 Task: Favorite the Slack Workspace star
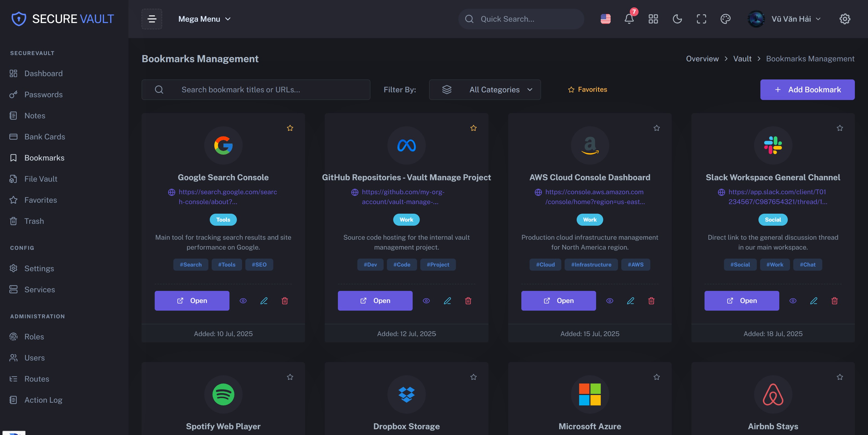point(839,128)
